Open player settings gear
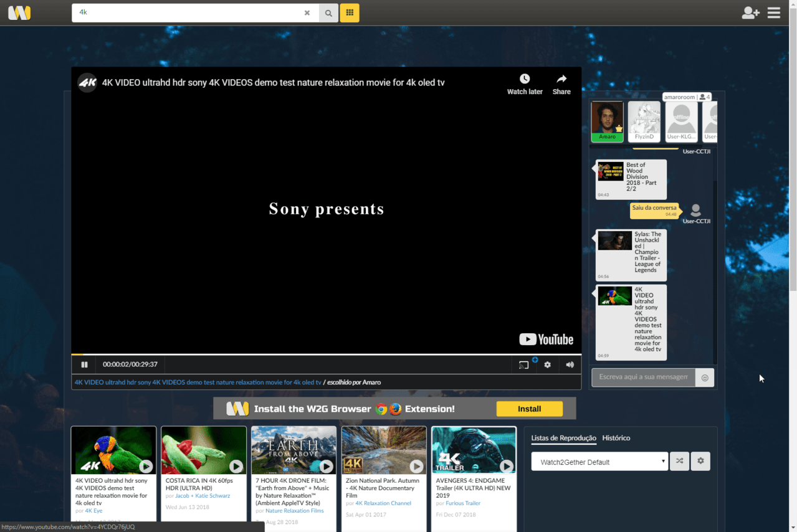The height and width of the screenshot is (532, 797). coord(547,364)
